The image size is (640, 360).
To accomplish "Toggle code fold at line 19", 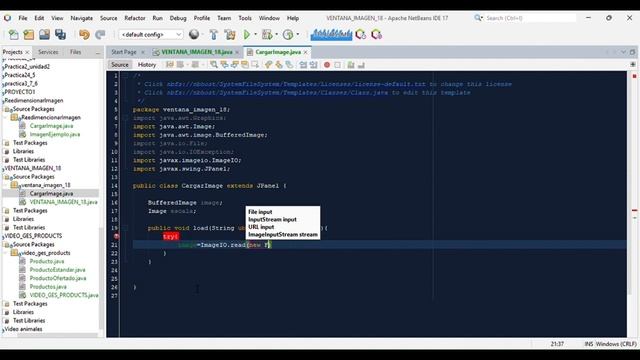I will pyautogui.click(x=126, y=228).
